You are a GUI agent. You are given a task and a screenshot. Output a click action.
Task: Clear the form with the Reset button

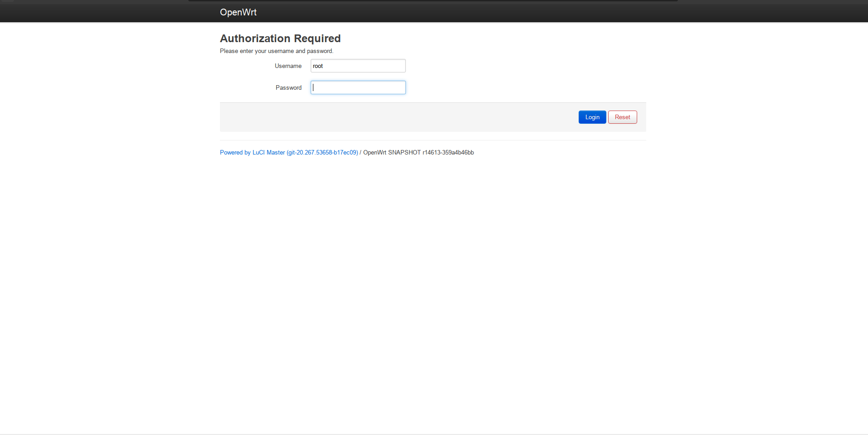(x=622, y=117)
